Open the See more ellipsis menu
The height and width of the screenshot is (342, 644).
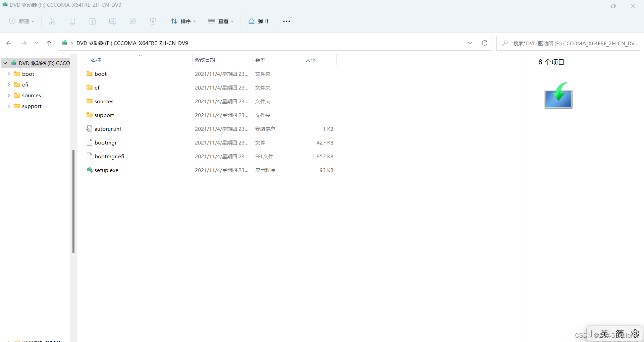point(286,21)
